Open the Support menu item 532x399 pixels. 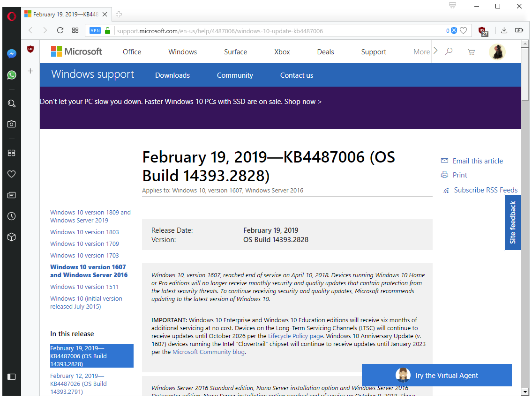[374, 52]
